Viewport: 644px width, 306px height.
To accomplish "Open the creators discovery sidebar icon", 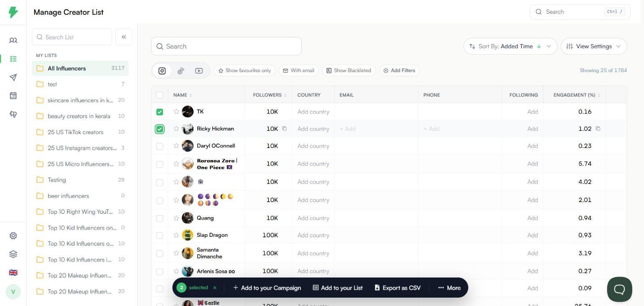I will tap(13, 40).
